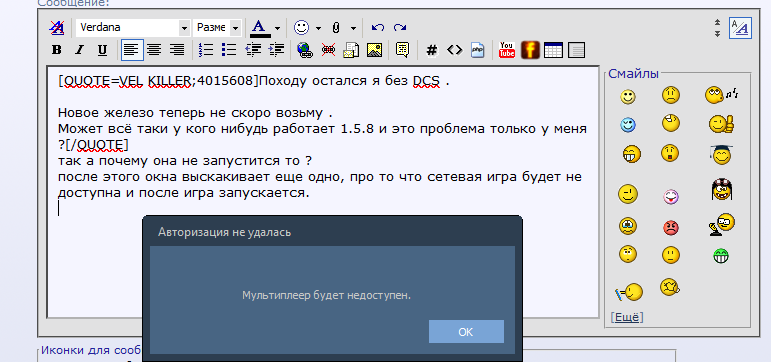Click the paperclip attachments icon
Screen dimensions: 771x362
pos(336,28)
